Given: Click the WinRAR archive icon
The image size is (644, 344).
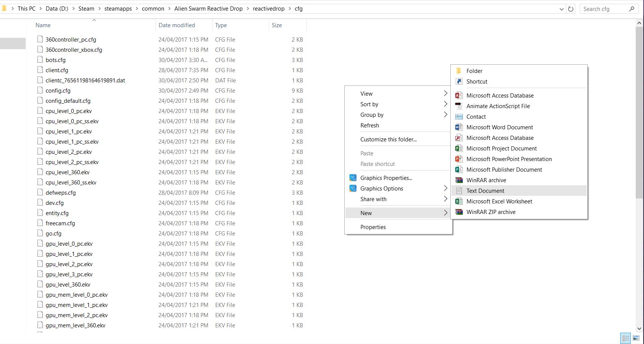Looking at the screenshot, I should tap(459, 180).
